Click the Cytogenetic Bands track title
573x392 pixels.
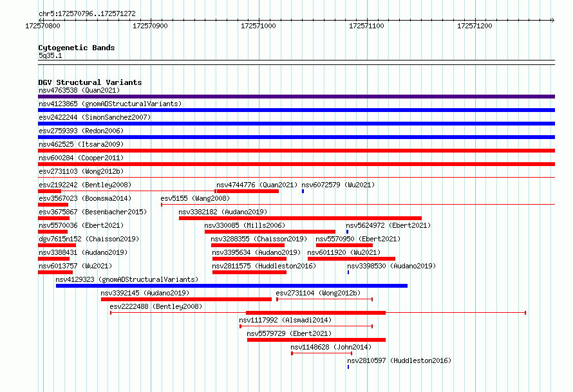click(x=77, y=48)
